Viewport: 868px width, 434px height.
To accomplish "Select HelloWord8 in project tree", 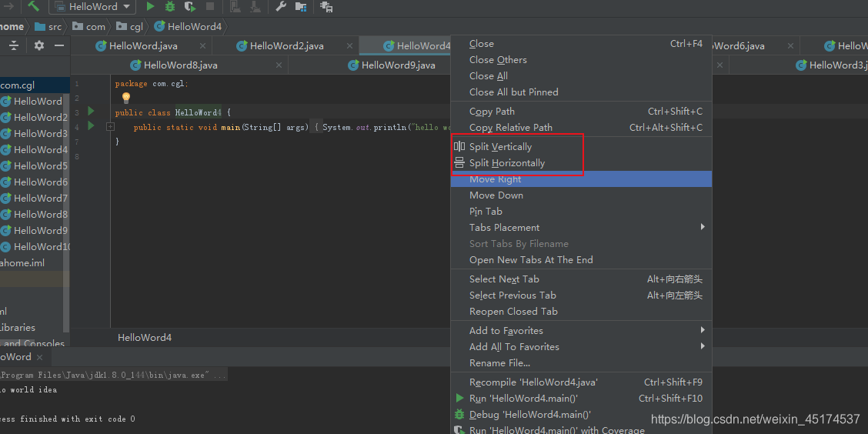I will tap(35, 214).
